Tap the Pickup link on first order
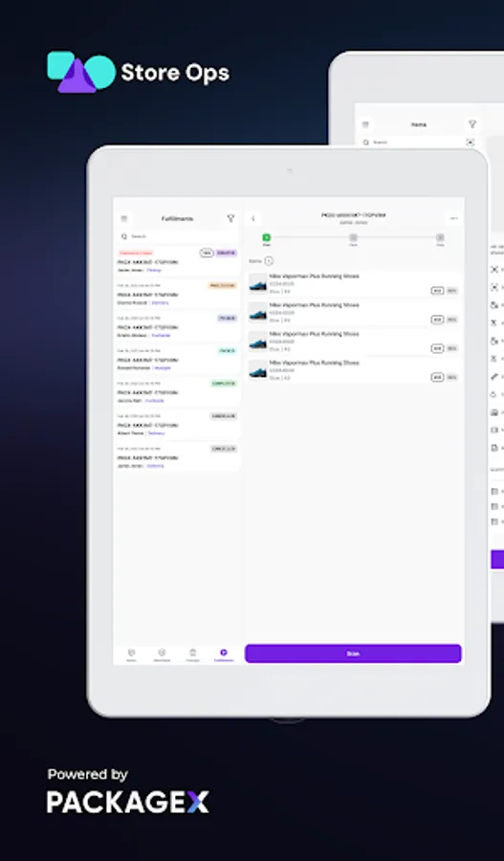This screenshot has height=861, width=504. tap(154, 270)
